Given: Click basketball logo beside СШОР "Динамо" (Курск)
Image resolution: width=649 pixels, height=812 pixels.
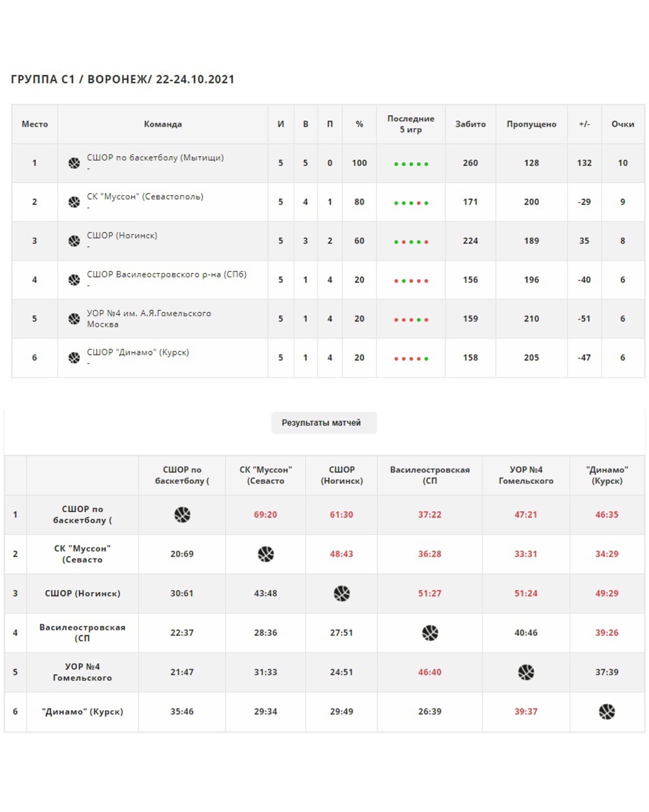Looking at the screenshot, I should tap(74, 358).
